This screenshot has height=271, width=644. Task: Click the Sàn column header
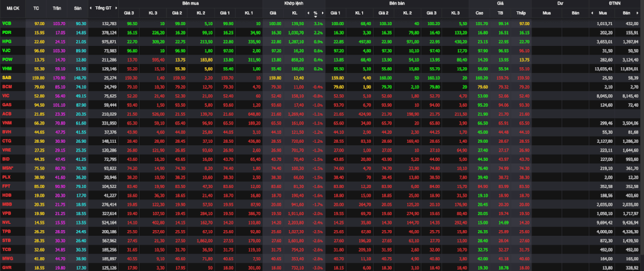tap(77, 8)
